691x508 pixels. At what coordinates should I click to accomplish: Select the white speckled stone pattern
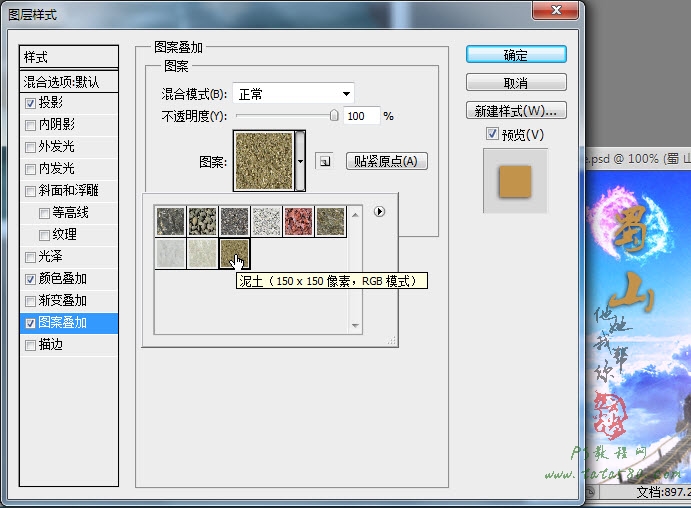[x=266, y=221]
